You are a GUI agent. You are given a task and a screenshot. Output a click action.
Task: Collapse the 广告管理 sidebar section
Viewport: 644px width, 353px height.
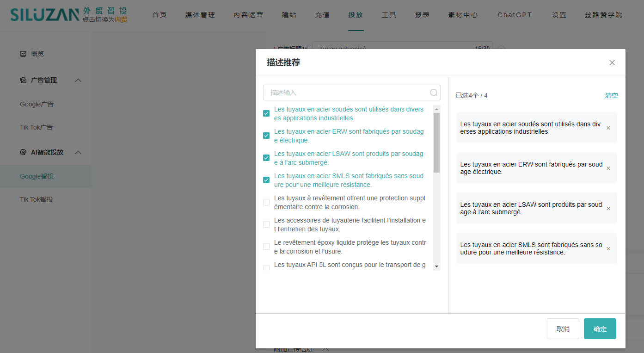tap(78, 80)
